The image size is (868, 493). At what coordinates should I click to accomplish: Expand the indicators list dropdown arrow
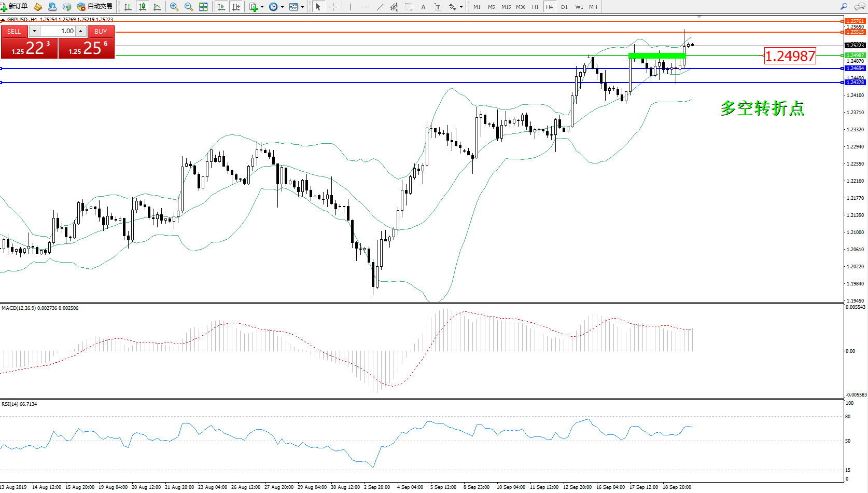262,7
